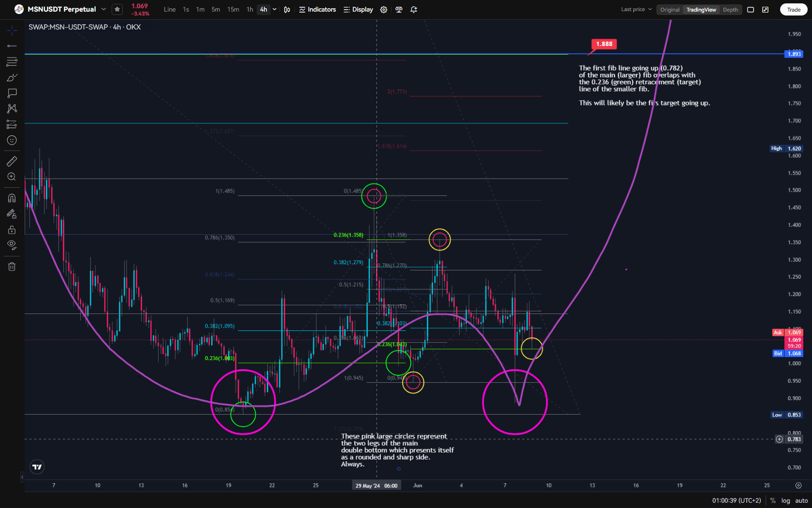Add MSNUSDT to favorites with the star
812x508 pixels.
(117, 9)
